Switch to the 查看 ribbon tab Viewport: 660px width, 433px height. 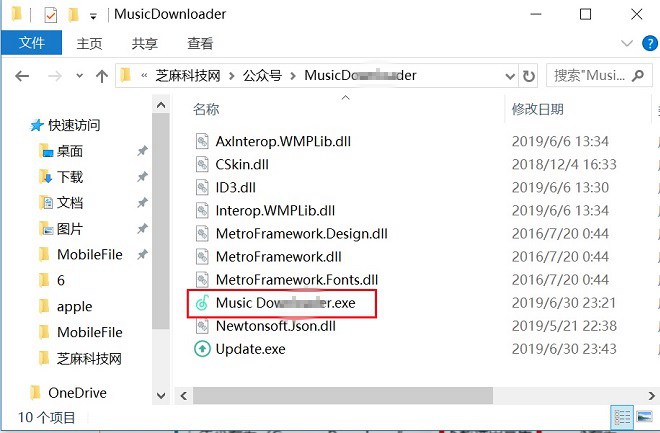(200, 43)
